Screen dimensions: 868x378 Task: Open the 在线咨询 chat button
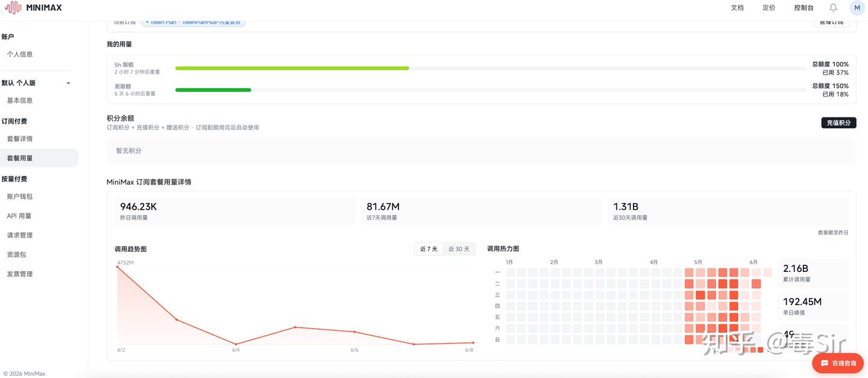[838, 364]
